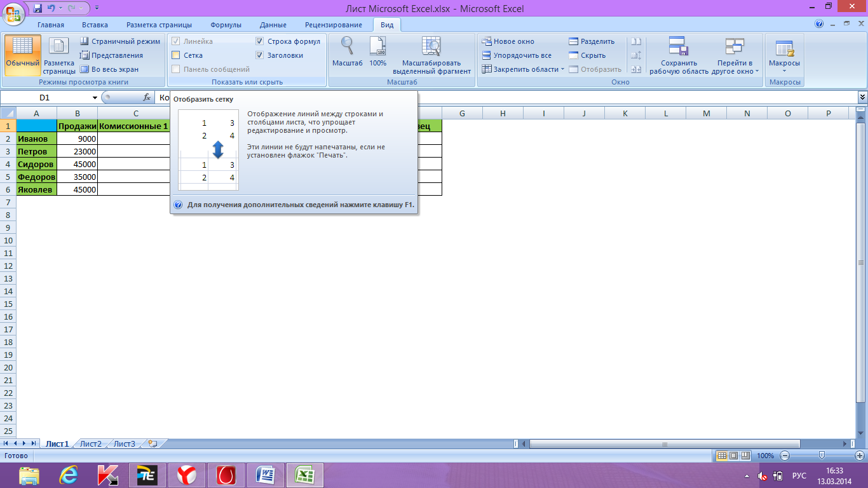Viewport: 868px width, 488px height.
Task: Open the Разметка страницы ribbon tab
Action: pyautogui.click(x=159, y=25)
